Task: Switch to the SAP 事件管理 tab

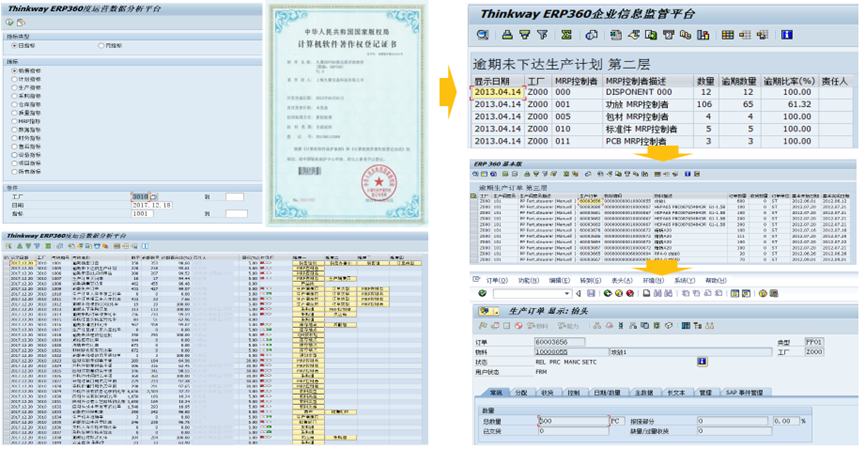Action: (744, 393)
